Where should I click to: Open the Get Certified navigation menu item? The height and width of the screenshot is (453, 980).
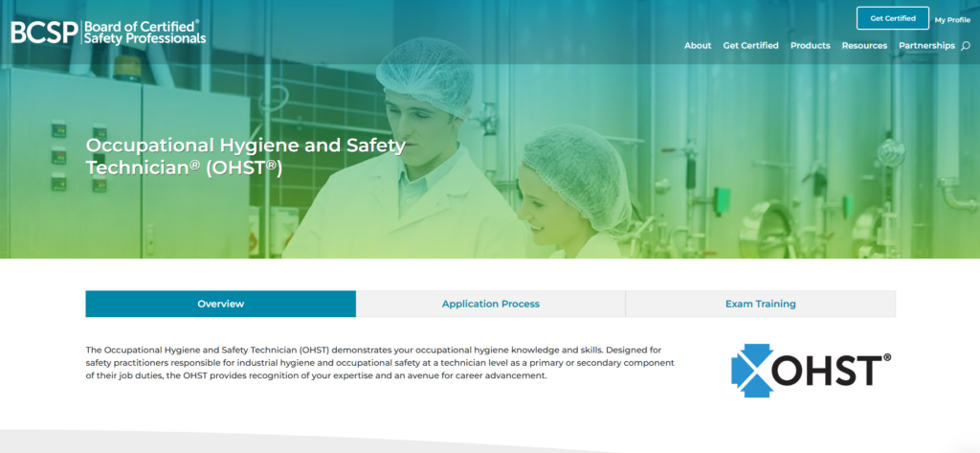click(750, 46)
